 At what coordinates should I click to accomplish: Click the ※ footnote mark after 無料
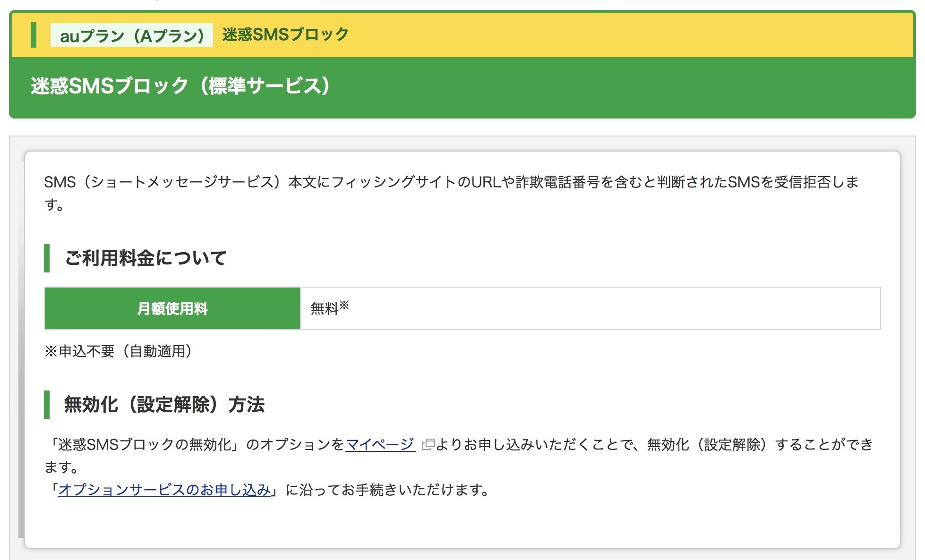[344, 305]
